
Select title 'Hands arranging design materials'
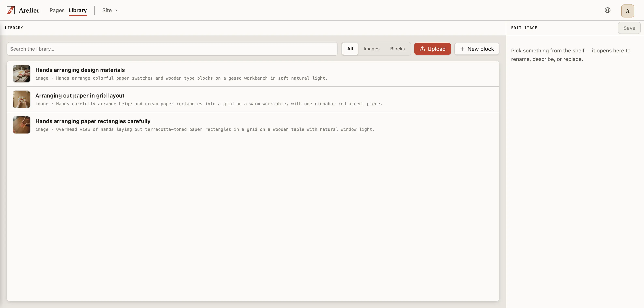tap(80, 70)
